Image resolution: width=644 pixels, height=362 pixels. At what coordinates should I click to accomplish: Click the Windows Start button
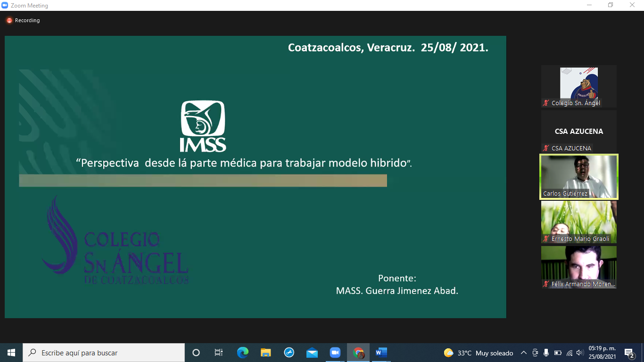[x=11, y=353]
